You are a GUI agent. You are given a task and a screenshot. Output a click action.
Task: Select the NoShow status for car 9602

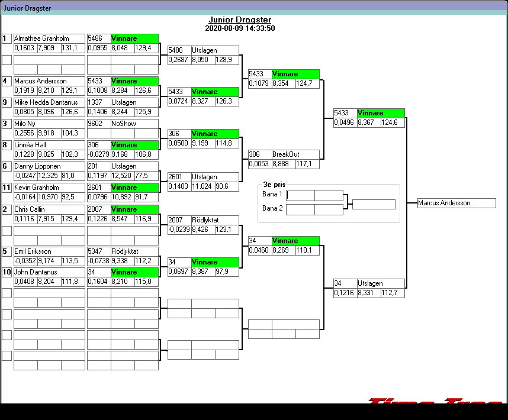click(x=134, y=124)
